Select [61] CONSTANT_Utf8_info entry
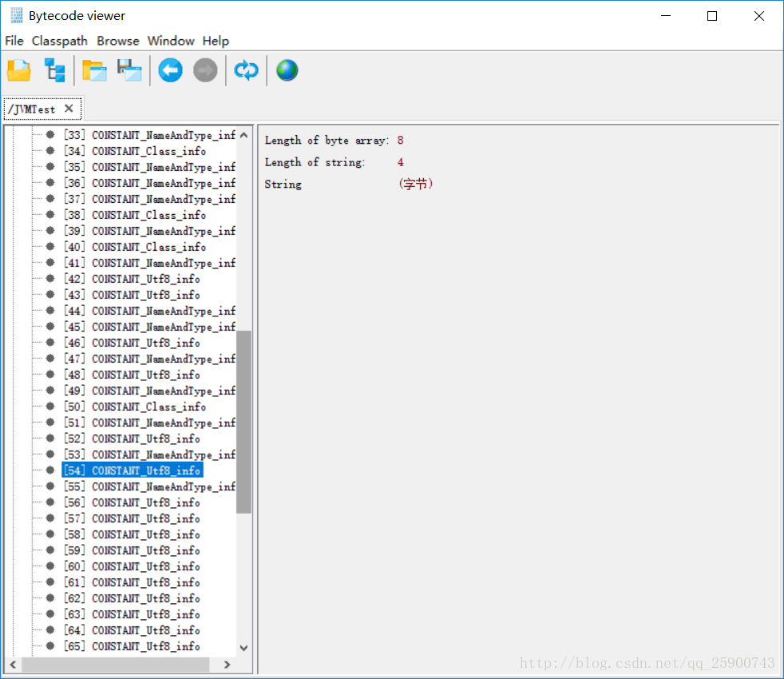 pyautogui.click(x=132, y=582)
